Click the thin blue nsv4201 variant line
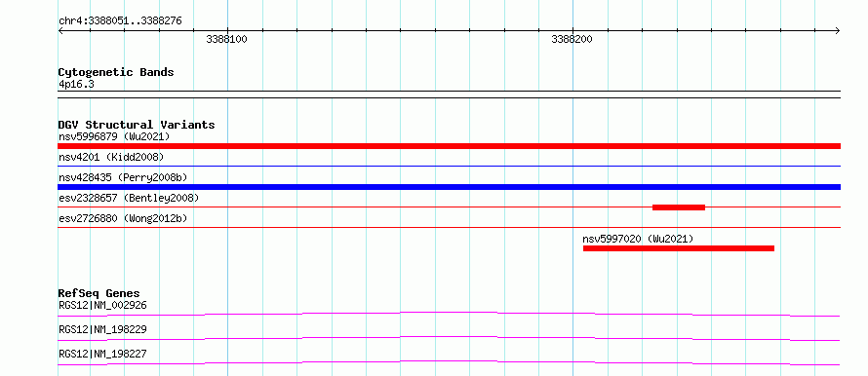This screenshot has height=376, width=868. coord(449,166)
